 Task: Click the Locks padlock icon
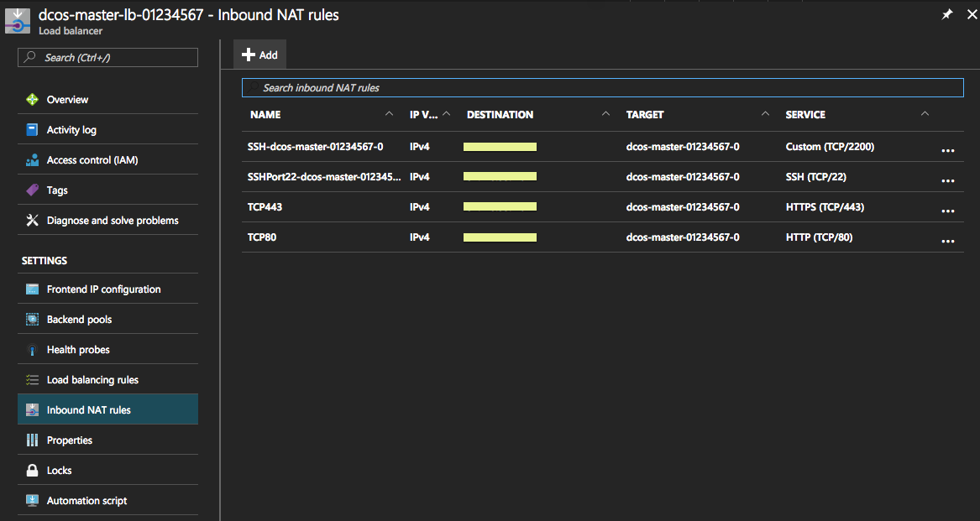click(32, 471)
